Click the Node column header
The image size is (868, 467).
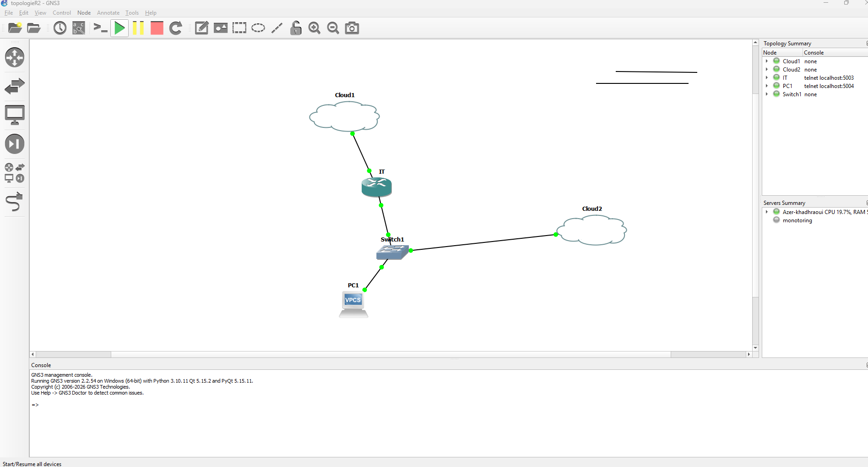[x=782, y=53]
